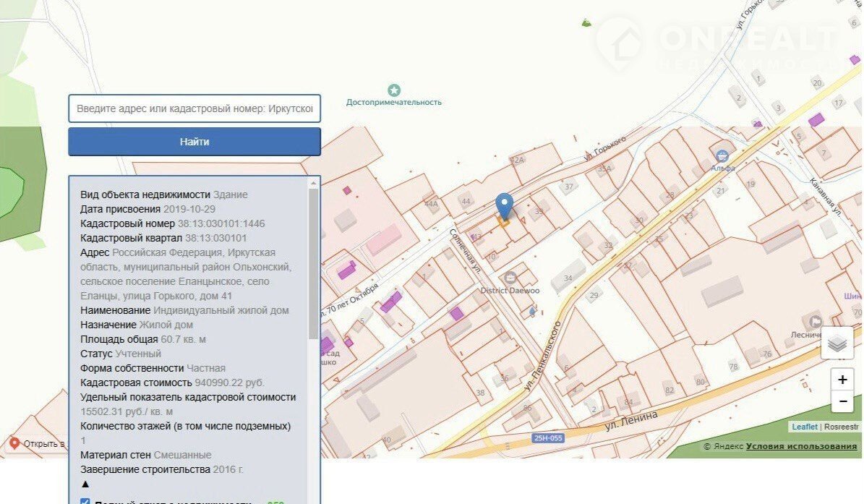
Task: Click the District Daewoo business icon
Action: click(x=510, y=277)
